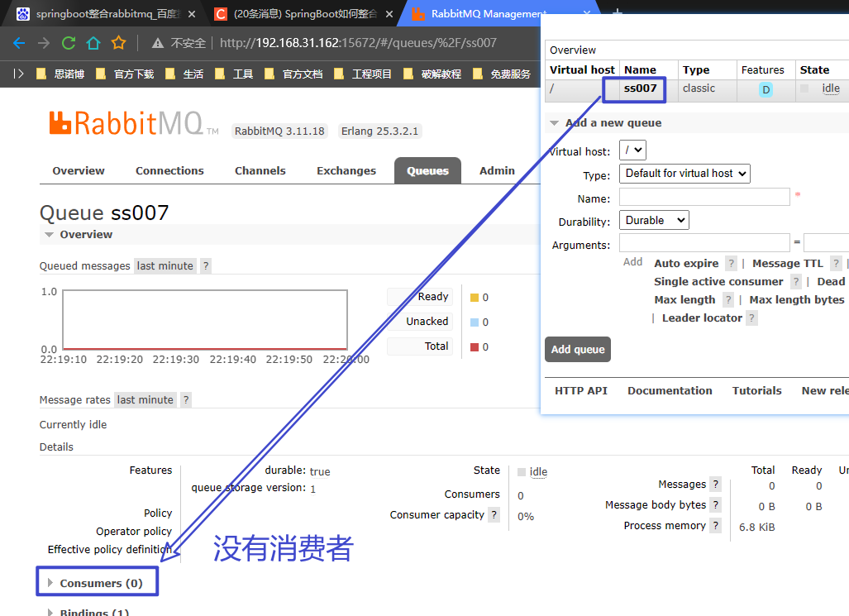Click the browser home icon
Image resolution: width=849 pixels, height=616 pixels.
click(x=93, y=43)
